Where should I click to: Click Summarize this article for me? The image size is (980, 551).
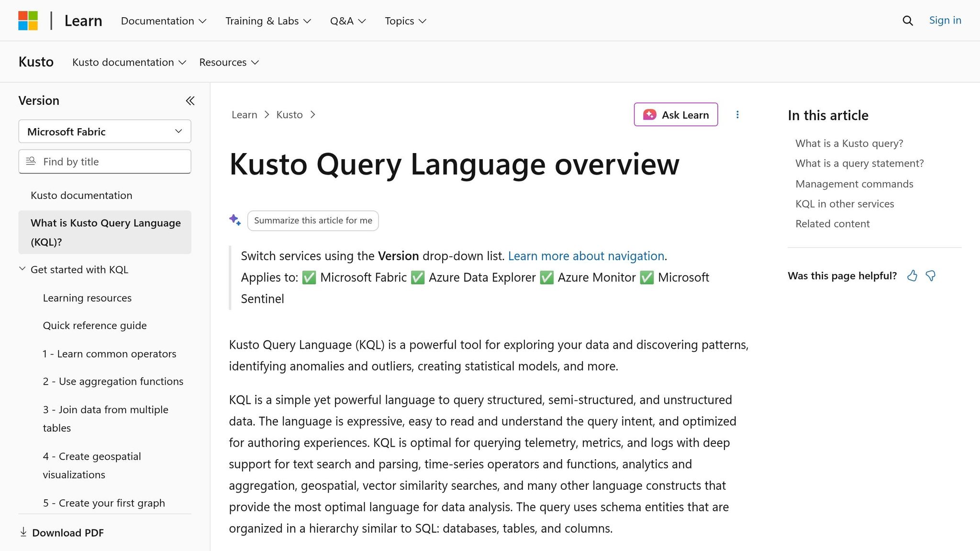[x=313, y=220]
